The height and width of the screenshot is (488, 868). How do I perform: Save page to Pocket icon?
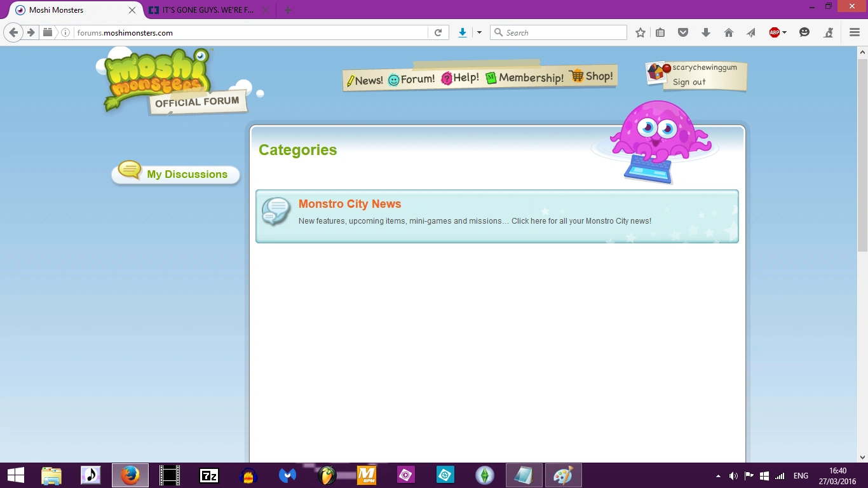[683, 32]
